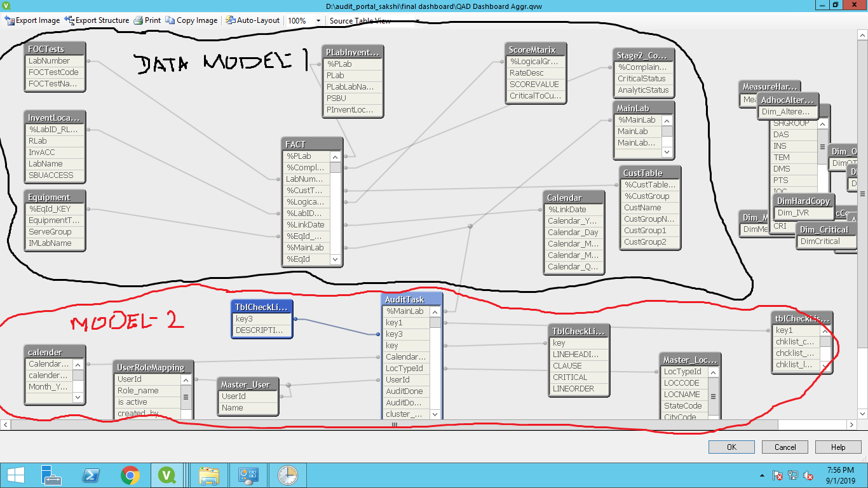The height and width of the screenshot is (488, 868).
Task: Click PSBU field in PLabInvent table
Action: point(353,98)
